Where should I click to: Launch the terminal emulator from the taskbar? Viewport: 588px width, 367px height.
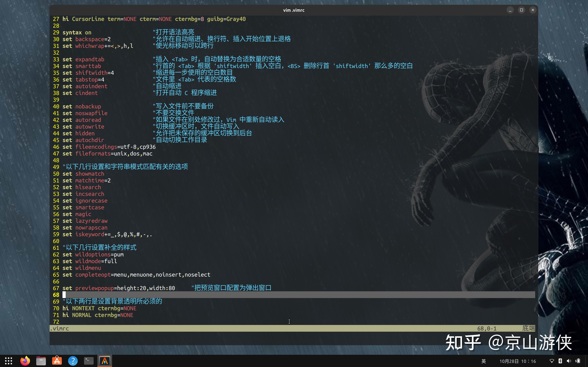(89, 361)
